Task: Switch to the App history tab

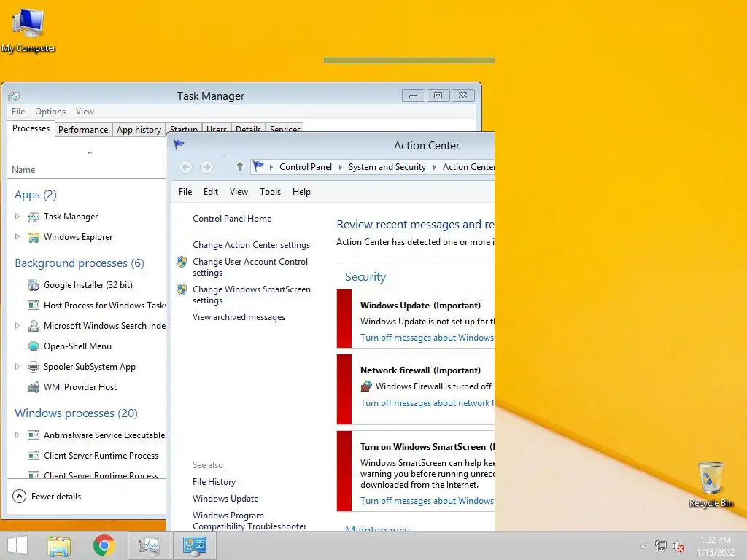Action: (139, 130)
